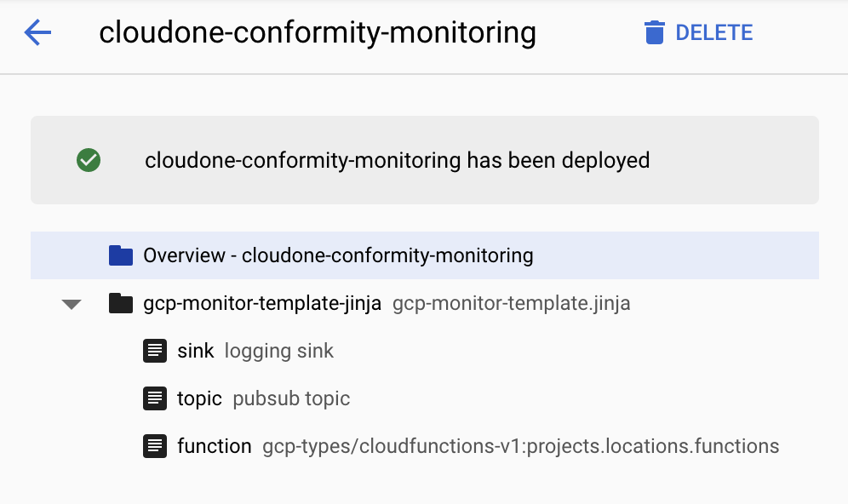The height and width of the screenshot is (504, 848).
Task: Open the function resource
Action: pos(215,446)
